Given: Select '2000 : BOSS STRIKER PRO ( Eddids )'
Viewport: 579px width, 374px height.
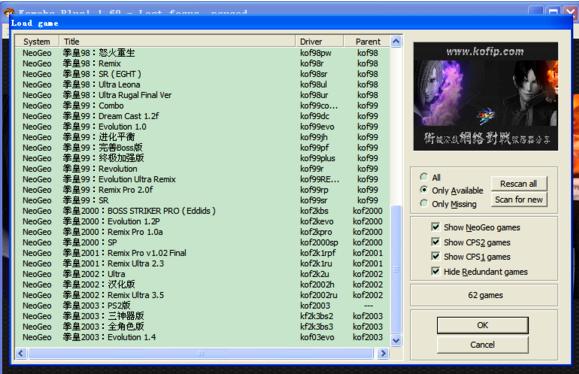Looking at the screenshot, I should point(202,211).
